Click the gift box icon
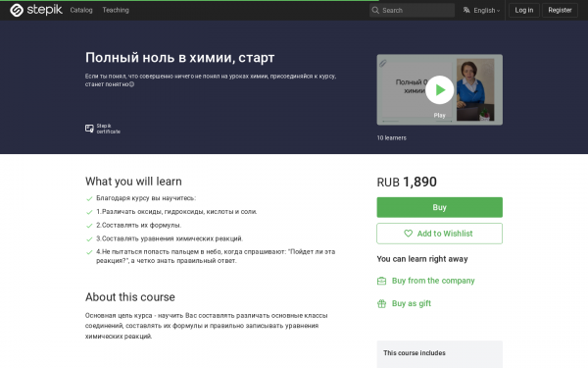Viewport: 588px width, 368px height. pyautogui.click(x=381, y=303)
